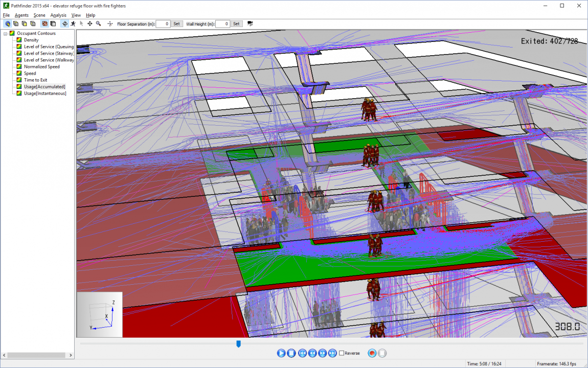Start recording with the red record button
The image size is (588, 368).
[372, 353]
